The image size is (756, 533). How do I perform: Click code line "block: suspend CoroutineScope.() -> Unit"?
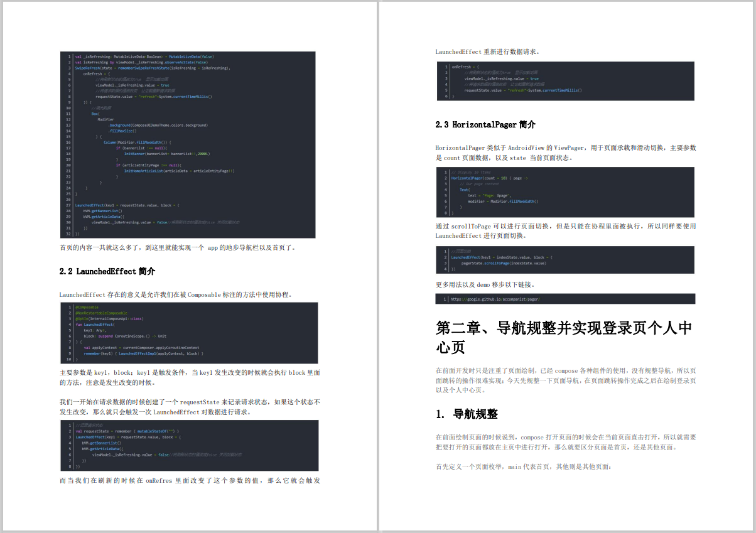tap(125, 336)
